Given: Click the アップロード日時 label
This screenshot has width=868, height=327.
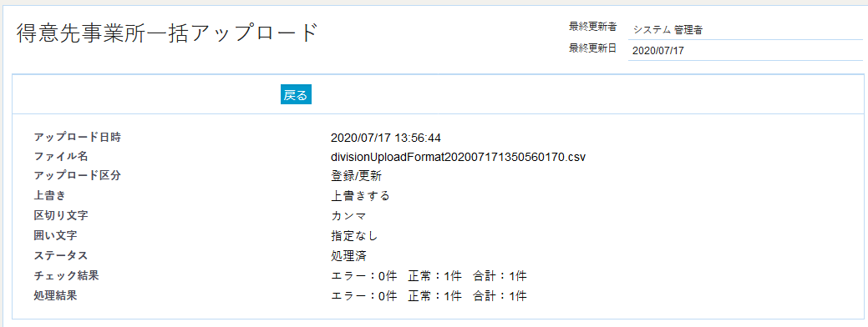Looking at the screenshot, I should [x=78, y=137].
